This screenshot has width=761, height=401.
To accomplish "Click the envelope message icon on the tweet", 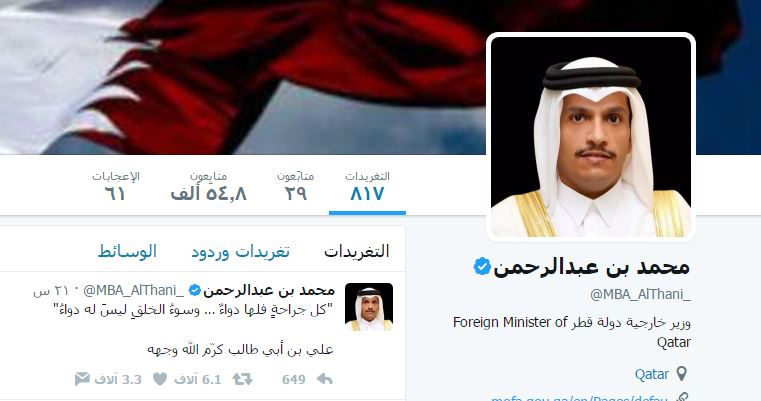I will (x=82, y=379).
